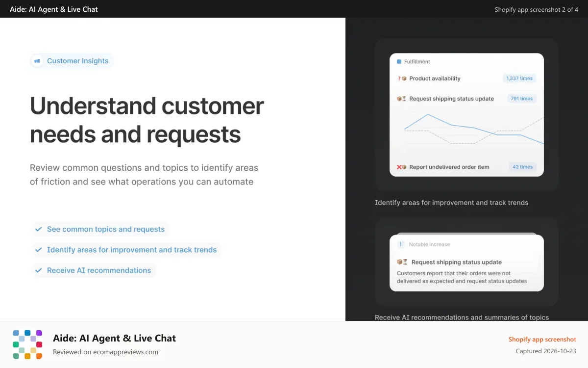Click the Product availability emoji icon
This screenshot has height=368, width=588.
click(402, 79)
